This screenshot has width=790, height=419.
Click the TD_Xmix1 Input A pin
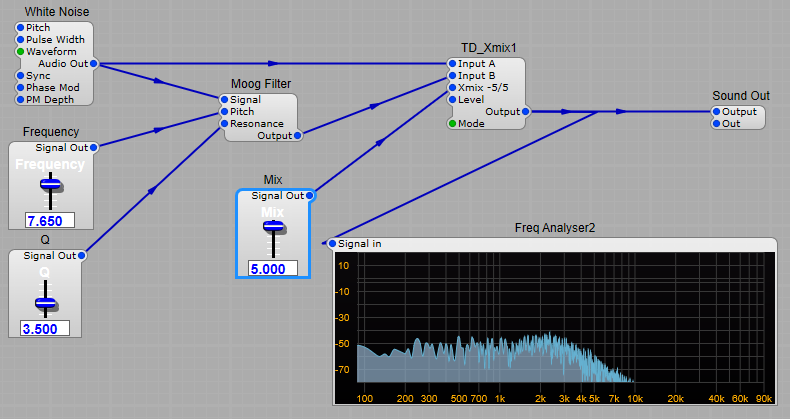click(452, 64)
